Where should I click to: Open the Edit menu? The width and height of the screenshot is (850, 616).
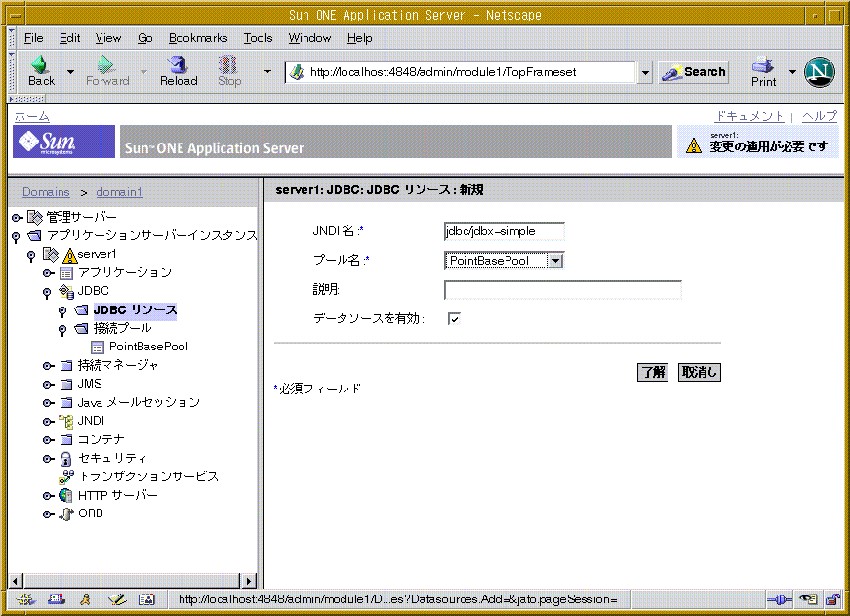point(69,38)
